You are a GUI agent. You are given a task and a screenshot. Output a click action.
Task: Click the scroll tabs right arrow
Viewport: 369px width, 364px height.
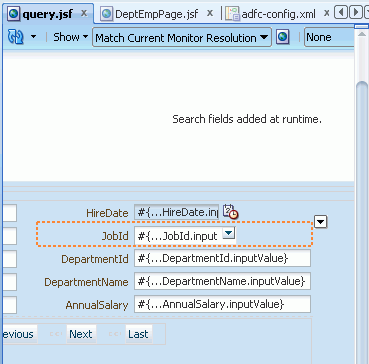pyautogui.click(x=355, y=13)
